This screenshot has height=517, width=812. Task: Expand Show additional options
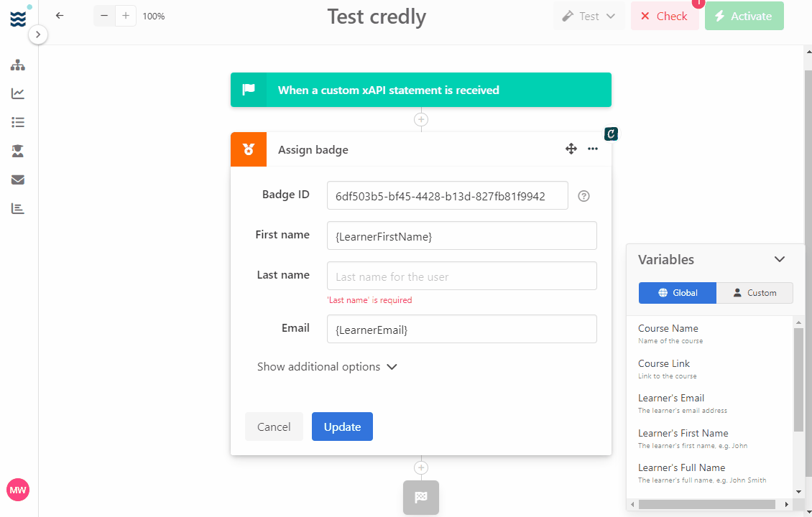point(327,367)
